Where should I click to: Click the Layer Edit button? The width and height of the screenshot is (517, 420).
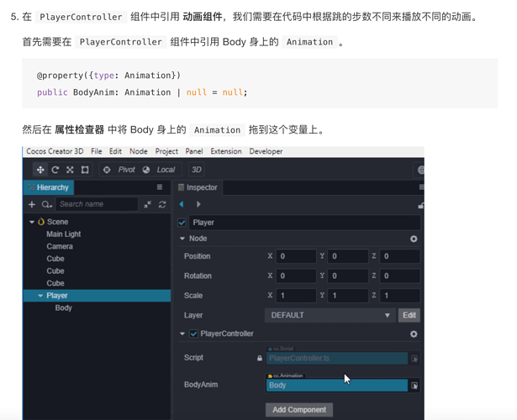(409, 315)
